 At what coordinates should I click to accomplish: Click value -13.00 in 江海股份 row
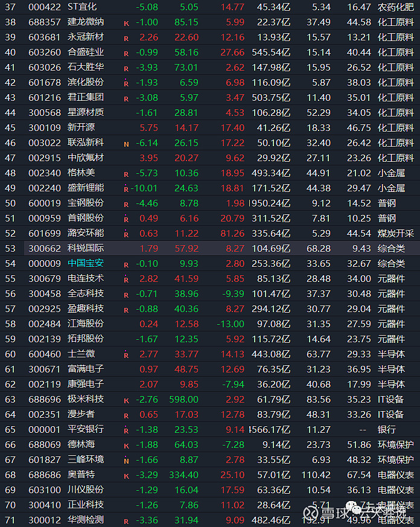231,324
